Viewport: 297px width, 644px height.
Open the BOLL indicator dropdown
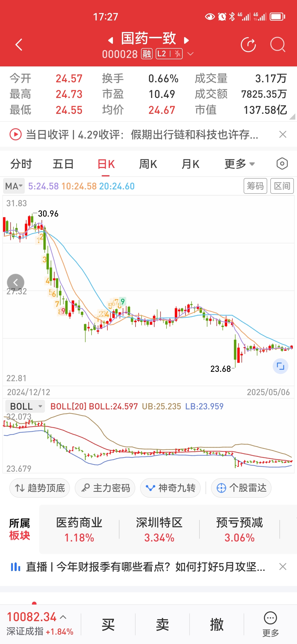(x=25, y=406)
